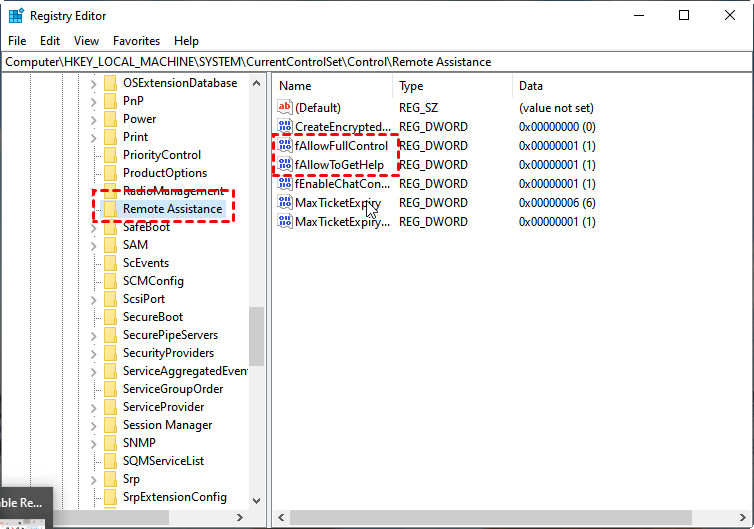Click the PnP folder icon
Image resolution: width=754 pixels, height=529 pixels.
pos(111,101)
